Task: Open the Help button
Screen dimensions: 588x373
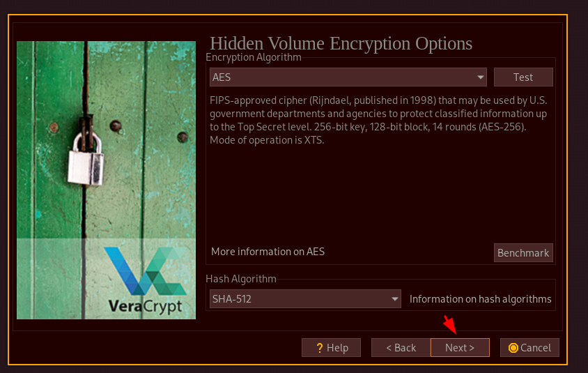Action: 331,348
